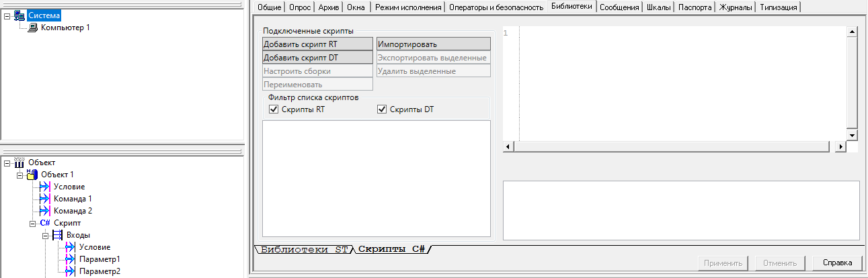Click inside the code editor at line 1
868x278 pixels.
(x=682, y=33)
